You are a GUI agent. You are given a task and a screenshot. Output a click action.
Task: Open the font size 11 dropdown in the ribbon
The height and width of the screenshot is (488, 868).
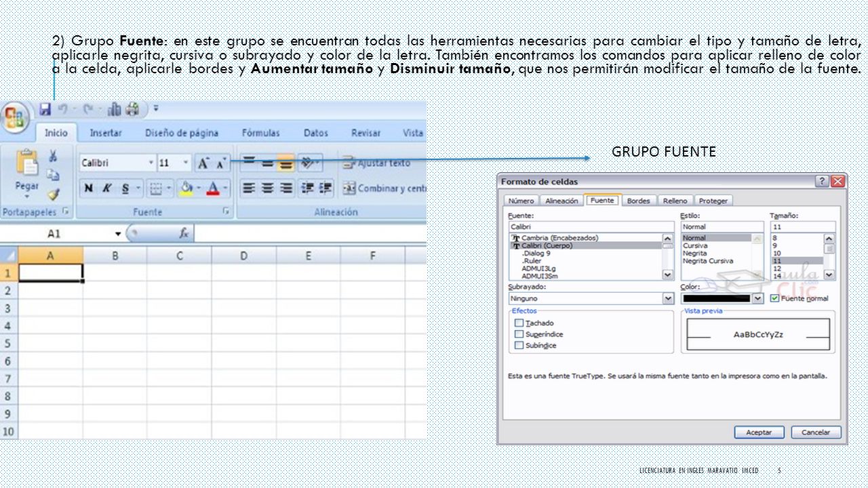(x=186, y=163)
